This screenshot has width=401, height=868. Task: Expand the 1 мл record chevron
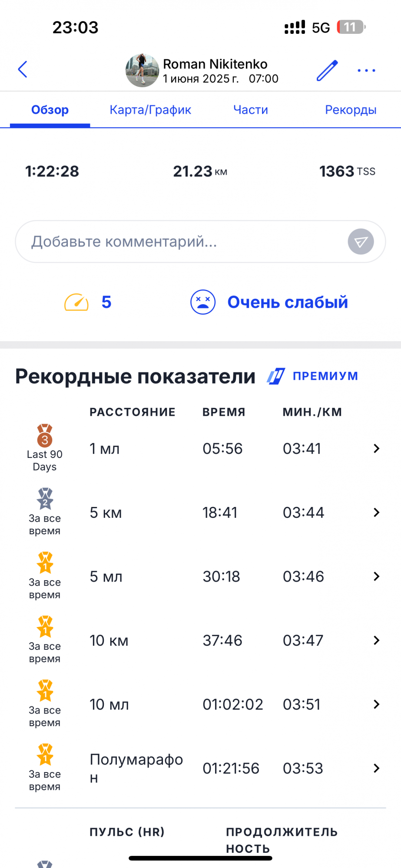[376, 448]
